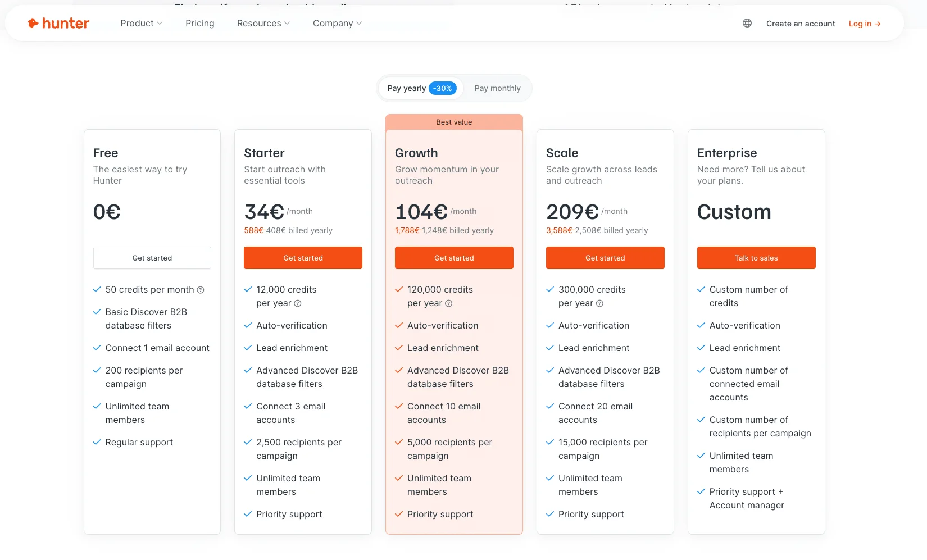Click help icon beside Starter 12,000 credits per year
This screenshot has width=927, height=560.
point(298,303)
